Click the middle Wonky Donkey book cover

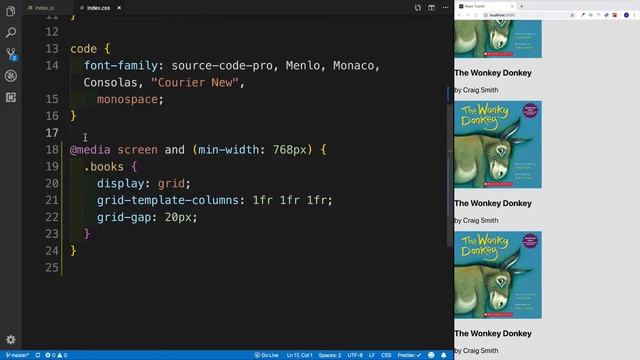pyautogui.click(x=498, y=144)
